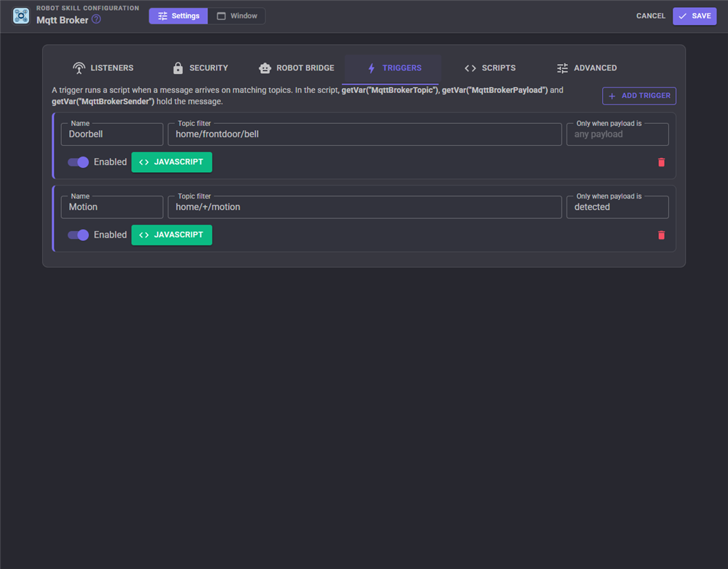
Task: Switch to the Listeners tab
Action: click(x=103, y=68)
